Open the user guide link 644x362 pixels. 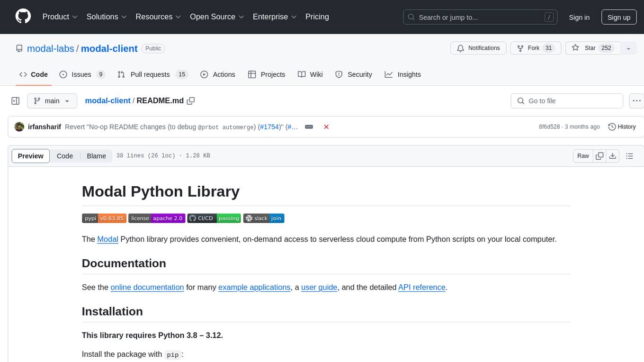pyautogui.click(x=319, y=288)
